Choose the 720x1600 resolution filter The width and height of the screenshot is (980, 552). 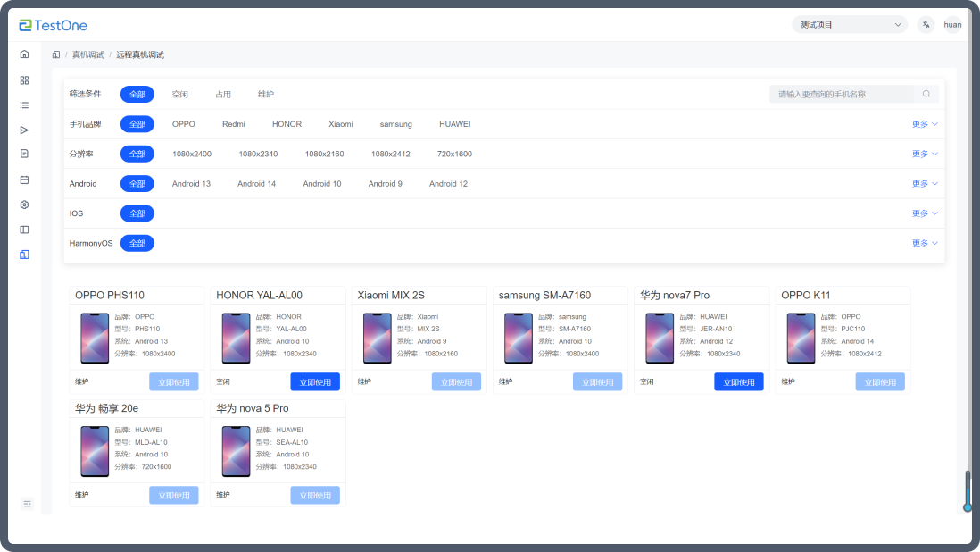(x=454, y=154)
